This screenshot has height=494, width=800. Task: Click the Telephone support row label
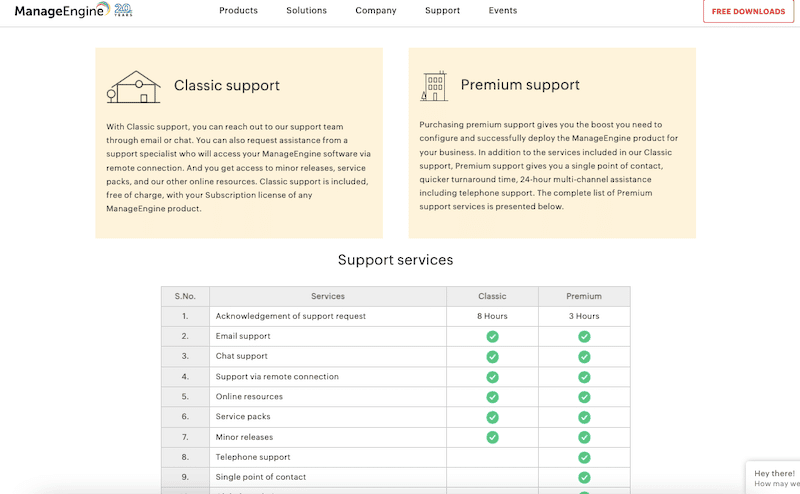(x=253, y=457)
